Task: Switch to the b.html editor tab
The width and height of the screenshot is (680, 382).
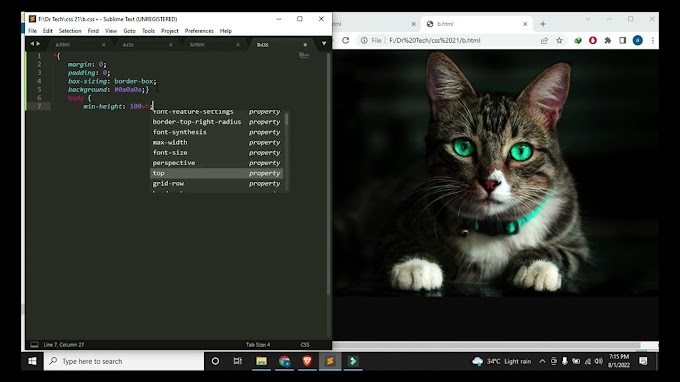Action: [x=197, y=44]
